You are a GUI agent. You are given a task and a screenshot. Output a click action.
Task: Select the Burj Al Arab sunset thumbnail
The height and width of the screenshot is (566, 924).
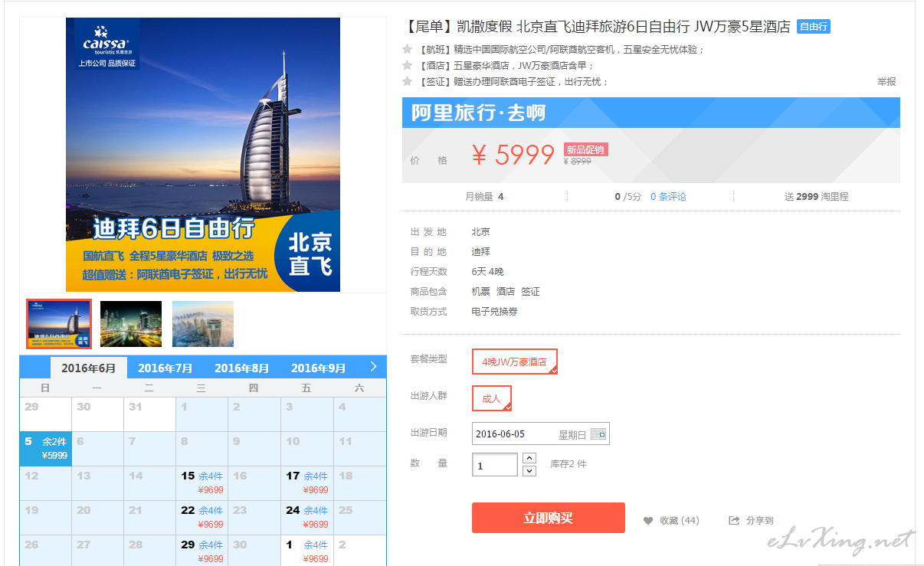tap(59, 324)
